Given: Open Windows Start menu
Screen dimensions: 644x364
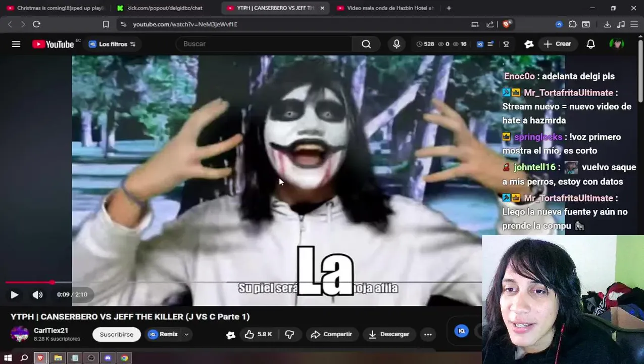Looking at the screenshot, I should (8, 358).
